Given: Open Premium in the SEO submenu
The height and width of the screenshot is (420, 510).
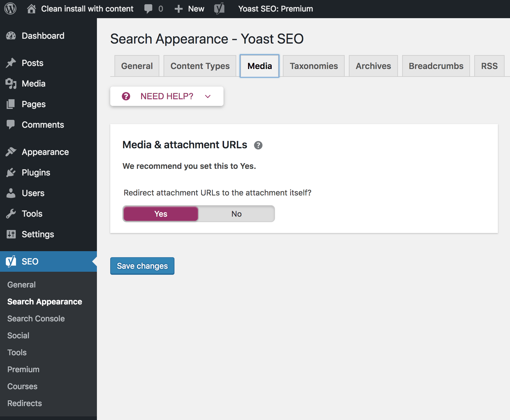Looking at the screenshot, I should [x=23, y=369].
